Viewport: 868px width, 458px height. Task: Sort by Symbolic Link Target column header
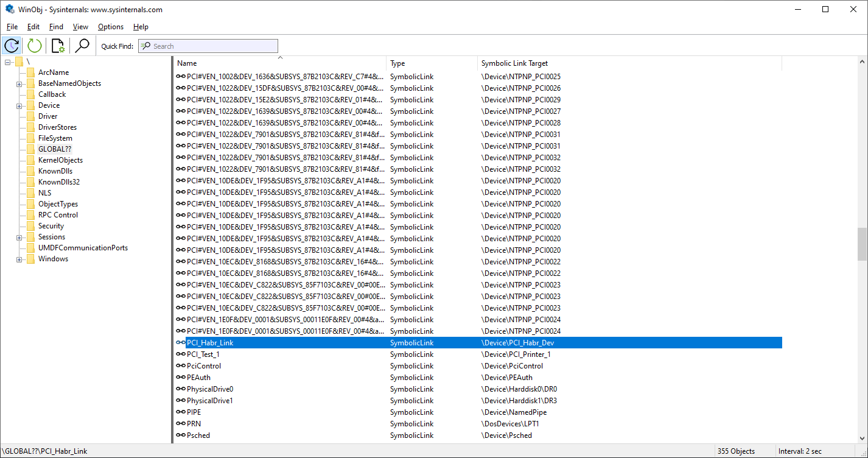(x=630, y=63)
